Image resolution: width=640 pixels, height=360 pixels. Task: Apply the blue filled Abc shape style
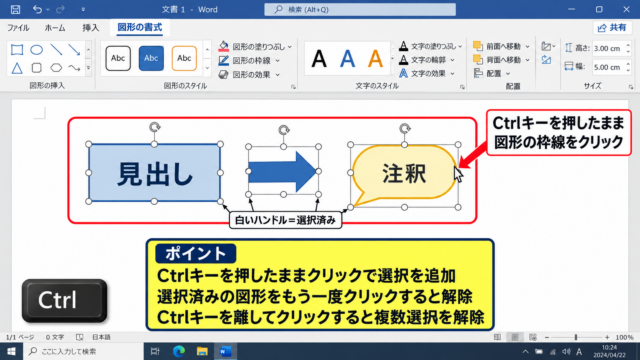tap(151, 58)
